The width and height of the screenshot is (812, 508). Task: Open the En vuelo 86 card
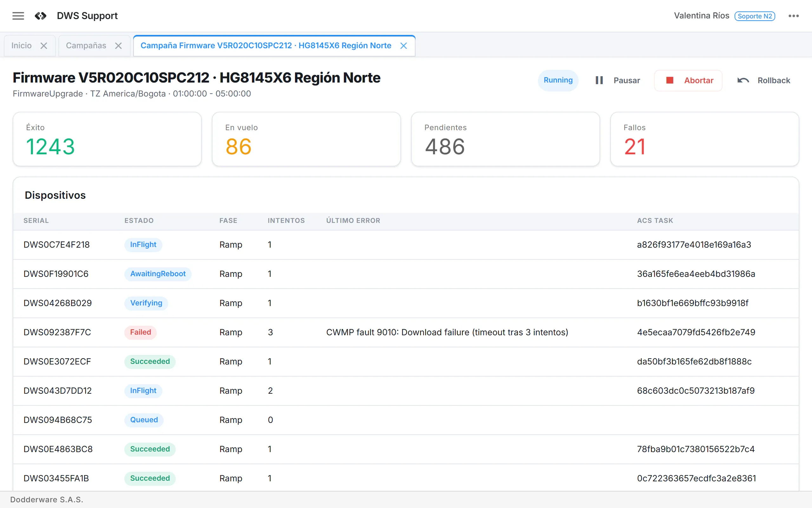click(306, 139)
